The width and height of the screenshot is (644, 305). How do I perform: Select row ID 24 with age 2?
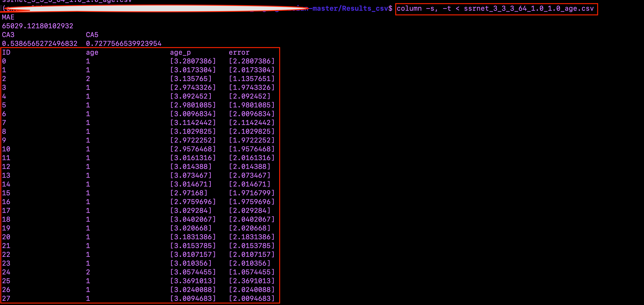[6, 272]
